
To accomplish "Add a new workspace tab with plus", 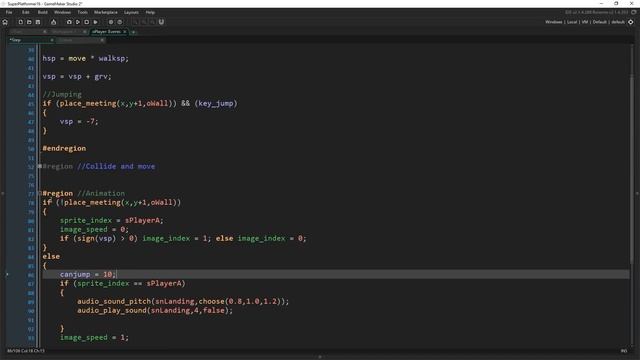I will tap(133, 32).
